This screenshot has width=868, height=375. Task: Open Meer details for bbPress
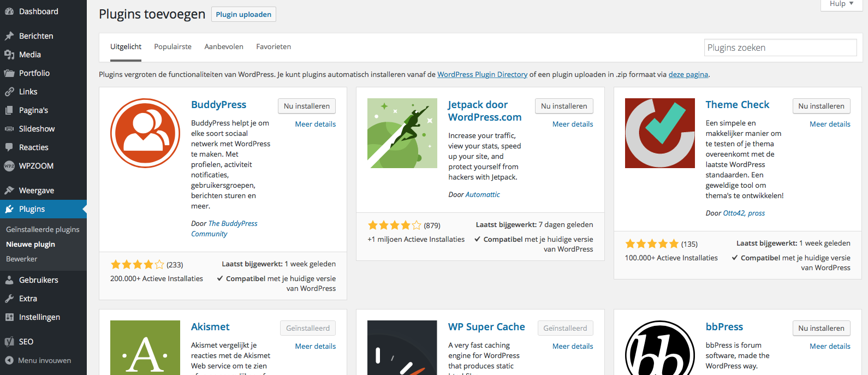[x=830, y=347]
